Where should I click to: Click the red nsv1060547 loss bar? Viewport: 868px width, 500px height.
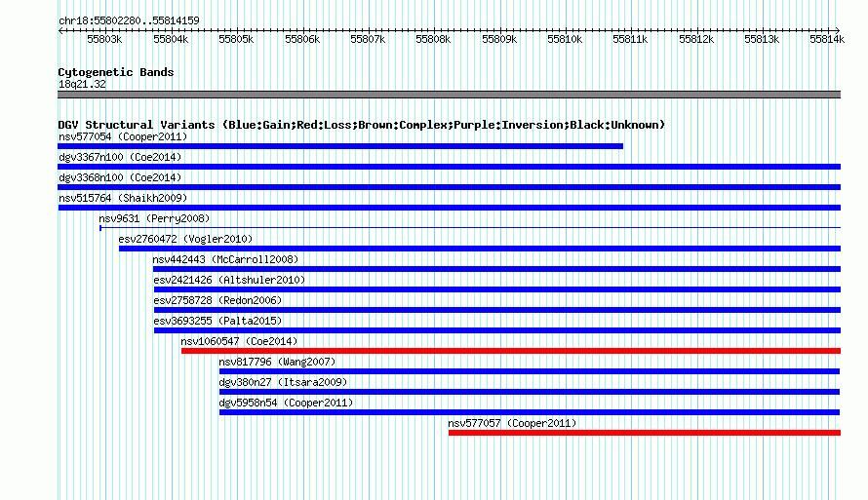point(511,351)
